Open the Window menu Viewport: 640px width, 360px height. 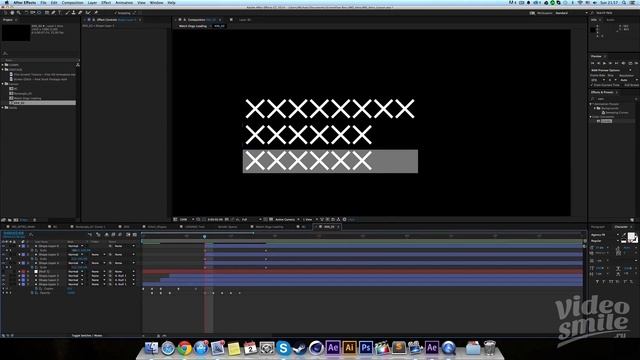click(156, 2)
